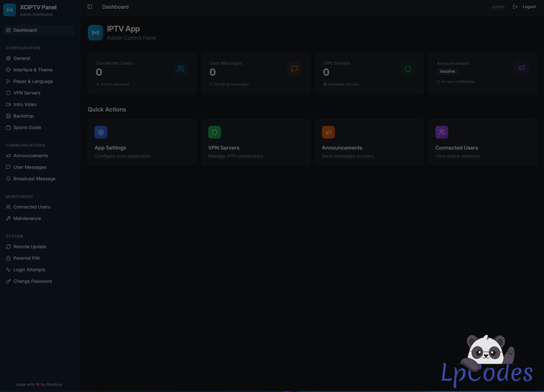Log out using the Logout button
This screenshot has width=544, height=392.
pyautogui.click(x=524, y=7)
